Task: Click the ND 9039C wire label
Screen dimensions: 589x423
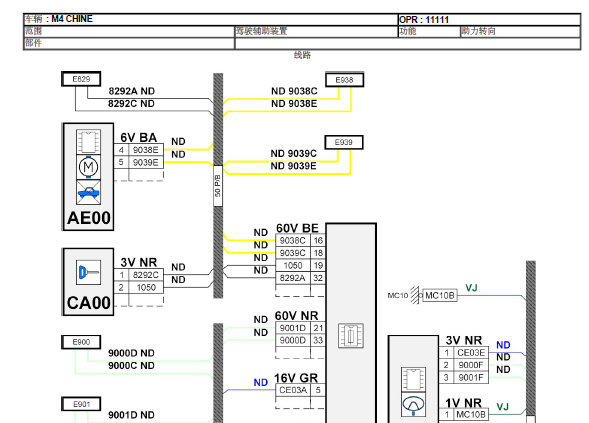Action: point(294,153)
